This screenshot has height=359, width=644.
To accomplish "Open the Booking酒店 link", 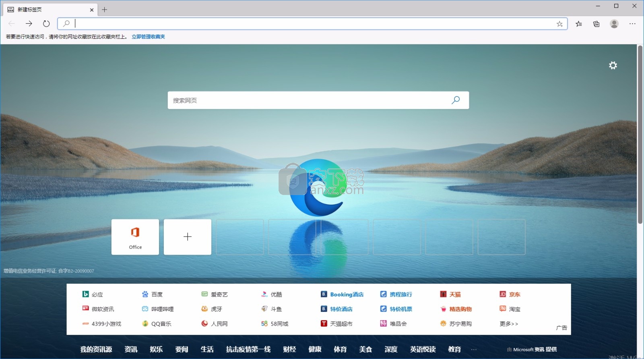I will pyautogui.click(x=342, y=295).
